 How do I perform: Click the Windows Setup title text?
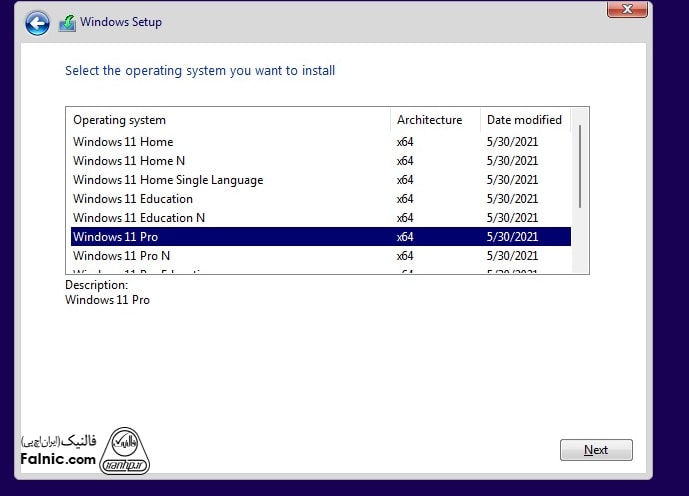(x=120, y=22)
